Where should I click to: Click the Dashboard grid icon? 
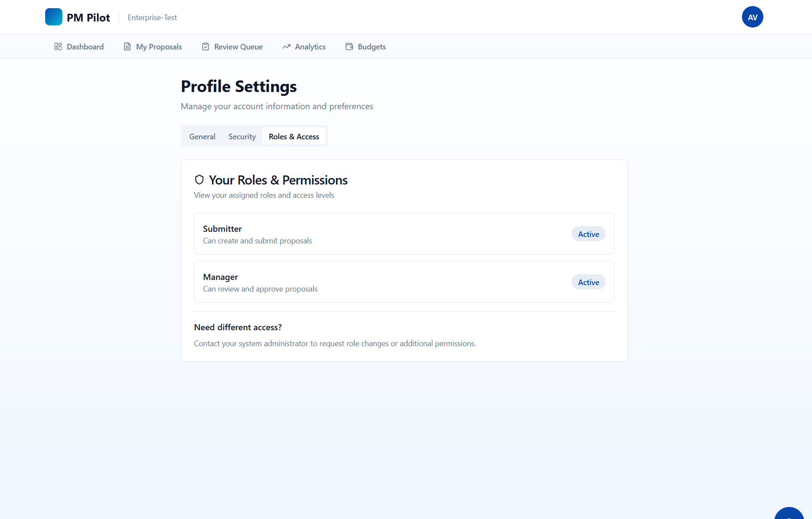coord(58,46)
